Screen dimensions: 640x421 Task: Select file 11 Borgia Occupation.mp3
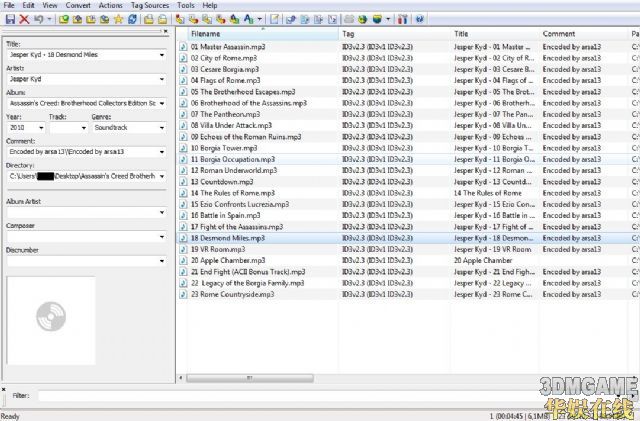point(233,159)
